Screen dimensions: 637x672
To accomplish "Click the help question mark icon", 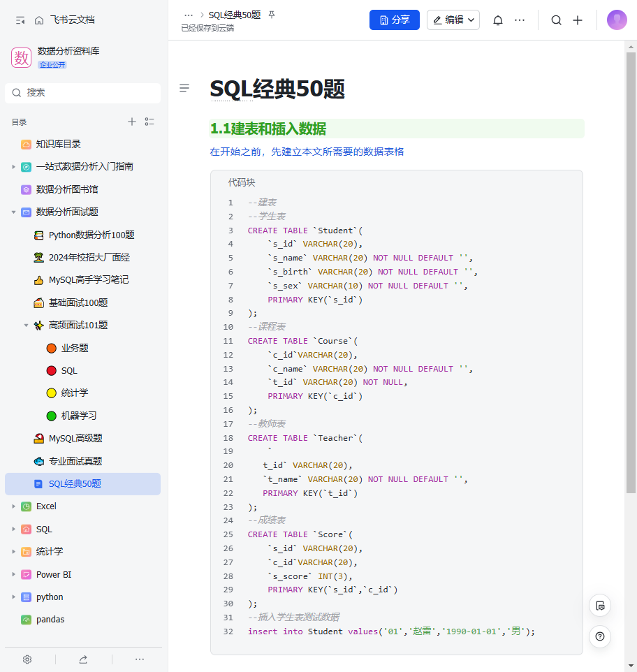I will 599,636.
